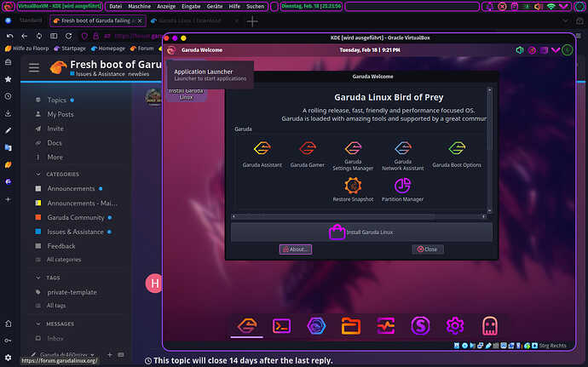Open private-template tag
Viewport: 588px width, 367px height.
[x=72, y=292]
